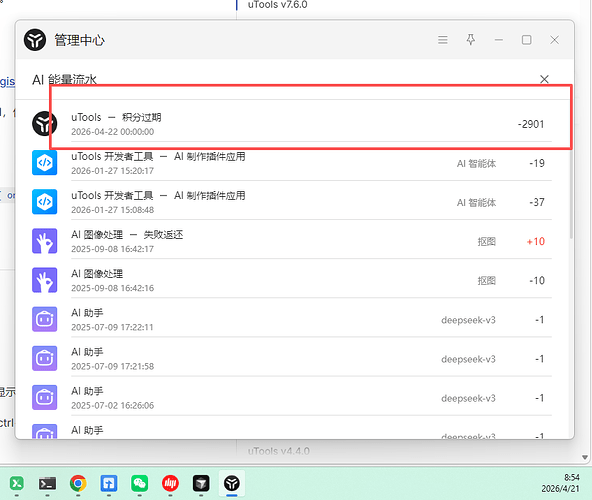The width and height of the screenshot is (592, 500).
Task: Click timestamp 2025-09-08 16:42:17
Action: [113, 249]
